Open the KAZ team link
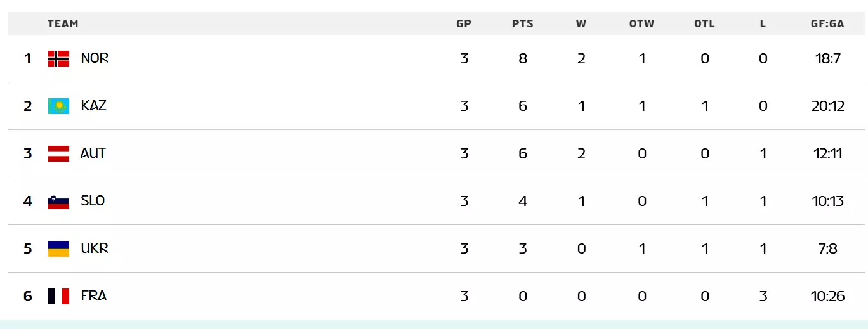Image resolution: width=868 pixels, height=329 pixels. point(93,106)
